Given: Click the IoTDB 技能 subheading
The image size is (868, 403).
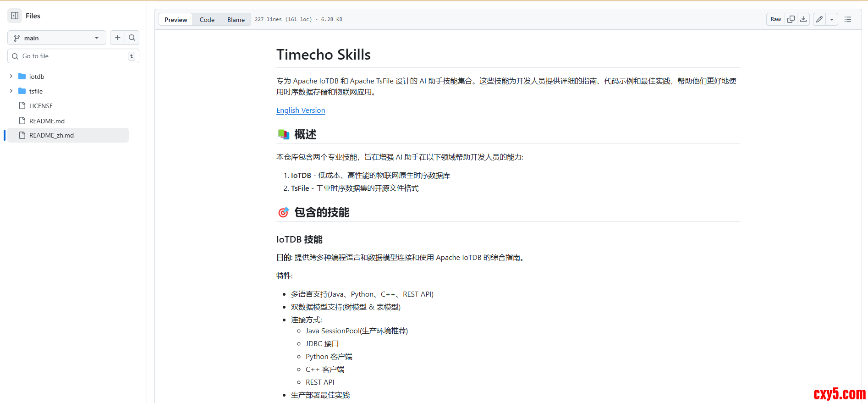Looking at the screenshot, I should 299,239.
